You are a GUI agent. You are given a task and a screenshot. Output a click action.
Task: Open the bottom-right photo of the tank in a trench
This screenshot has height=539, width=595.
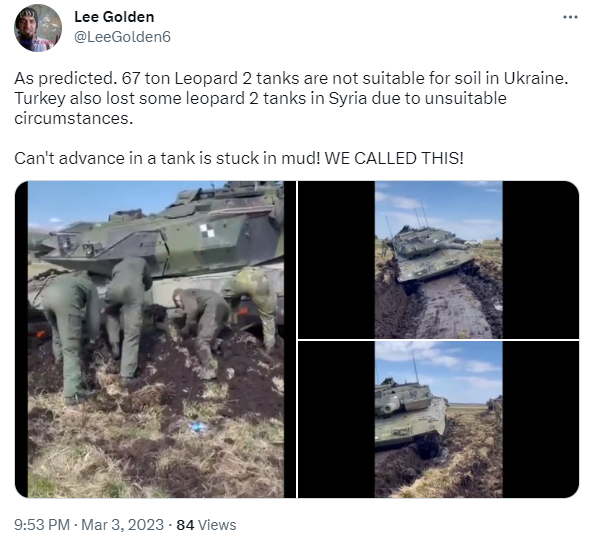pyautogui.click(x=438, y=419)
